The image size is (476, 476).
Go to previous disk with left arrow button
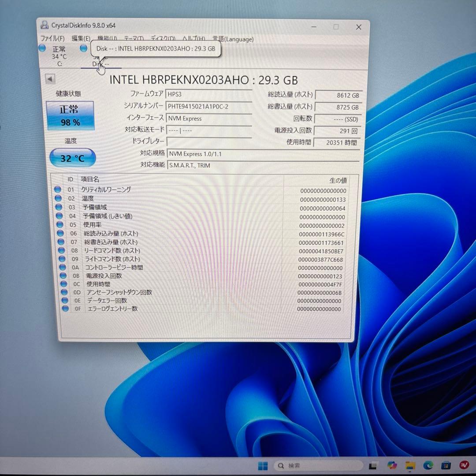pyautogui.click(x=50, y=79)
